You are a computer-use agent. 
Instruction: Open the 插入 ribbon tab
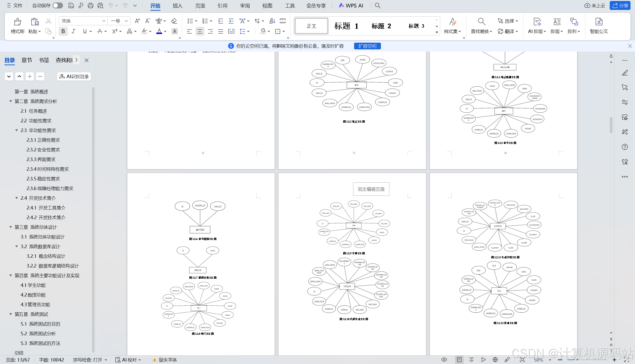177,5
